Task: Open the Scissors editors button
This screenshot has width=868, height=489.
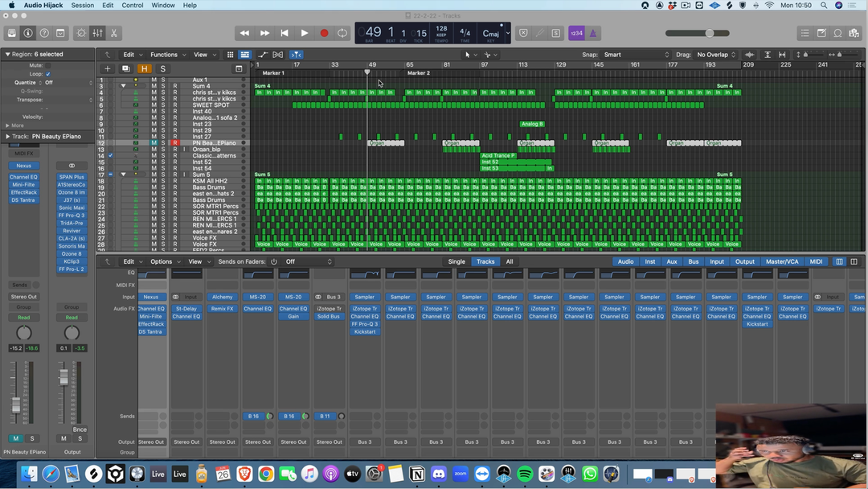Action: [x=114, y=33]
